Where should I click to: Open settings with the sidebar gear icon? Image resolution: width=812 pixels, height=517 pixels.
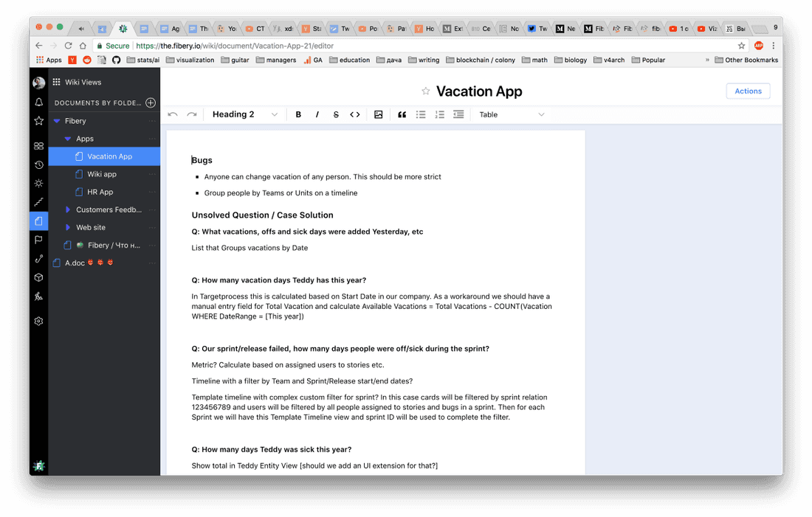pos(38,320)
